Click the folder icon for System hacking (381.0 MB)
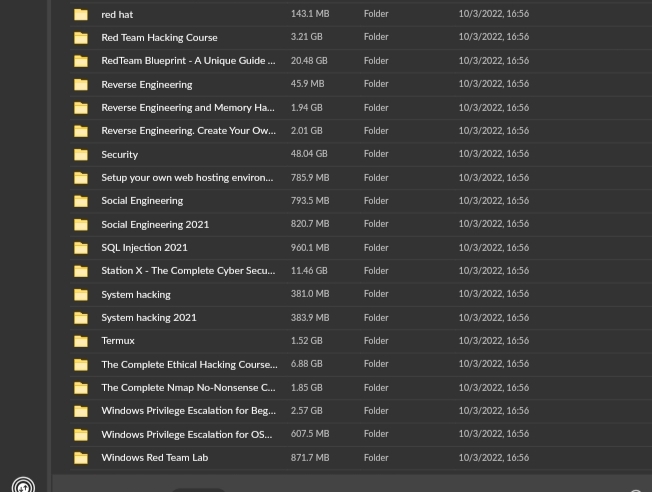 pyautogui.click(x=81, y=294)
